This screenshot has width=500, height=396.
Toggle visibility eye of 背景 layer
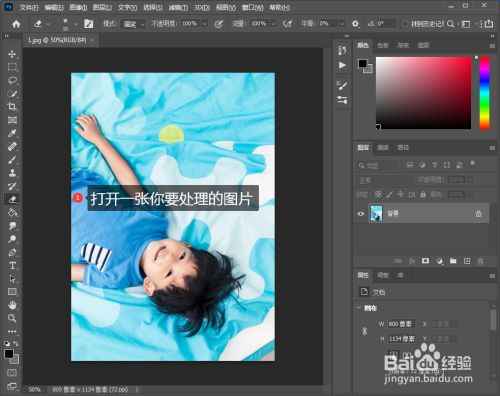(x=361, y=214)
